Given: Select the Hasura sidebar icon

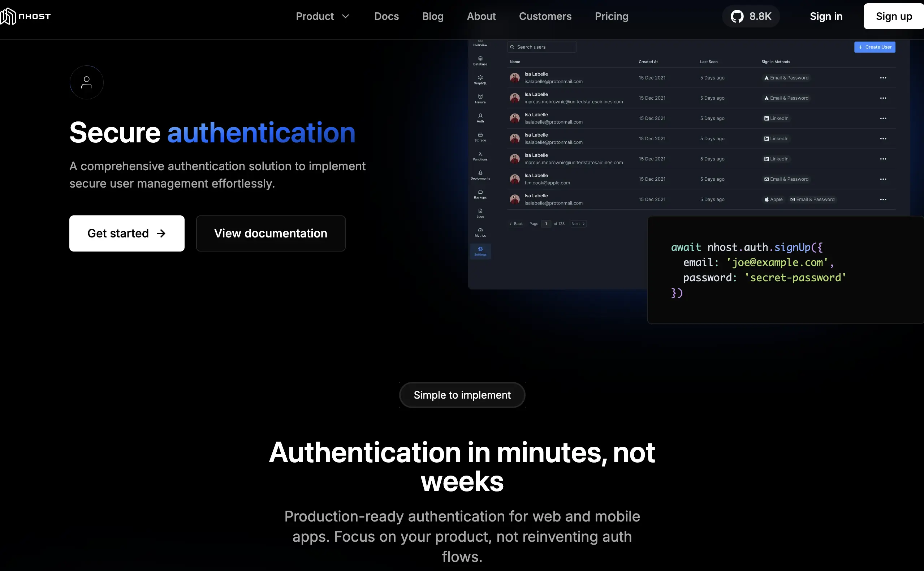Looking at the screenshot, I should 480,99.
